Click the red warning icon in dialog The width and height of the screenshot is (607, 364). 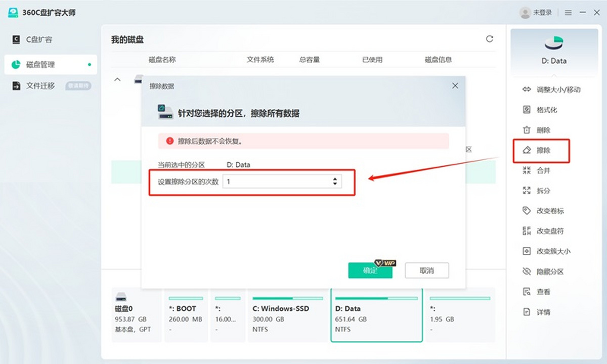(169, 141)
